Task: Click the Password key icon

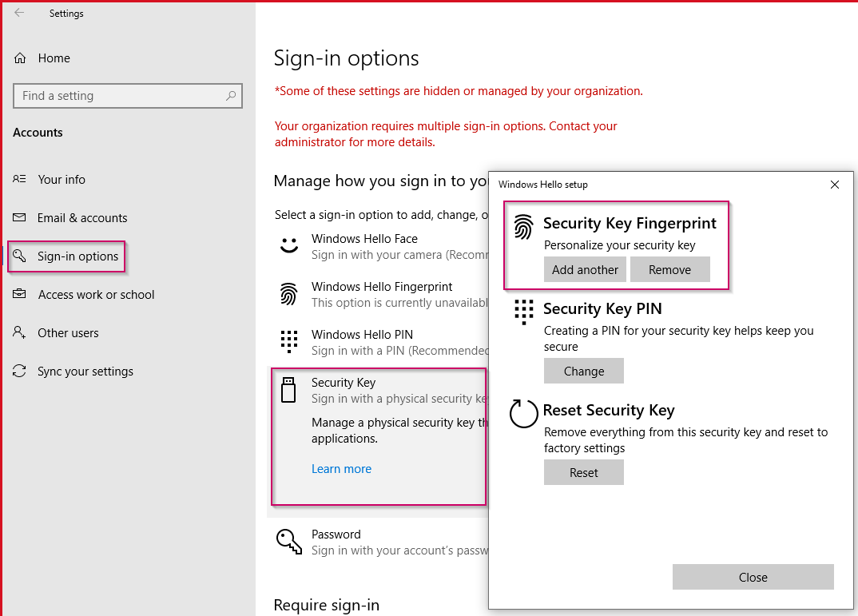Action: pos(288,540)
